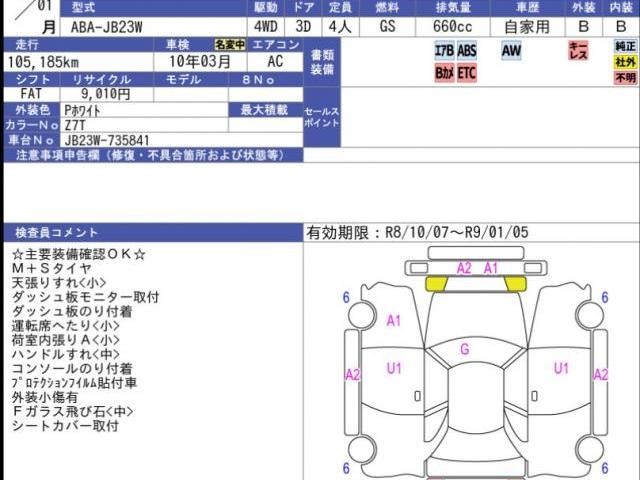
Task: Click the 最大積載 header label
Action: 264,110
